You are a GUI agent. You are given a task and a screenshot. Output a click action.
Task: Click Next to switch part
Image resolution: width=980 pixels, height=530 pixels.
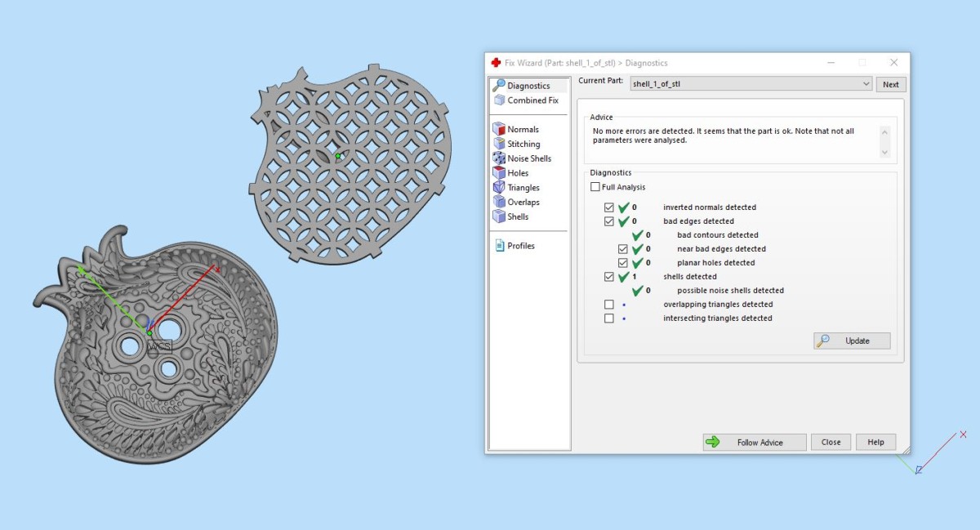(x=891, y=84)
